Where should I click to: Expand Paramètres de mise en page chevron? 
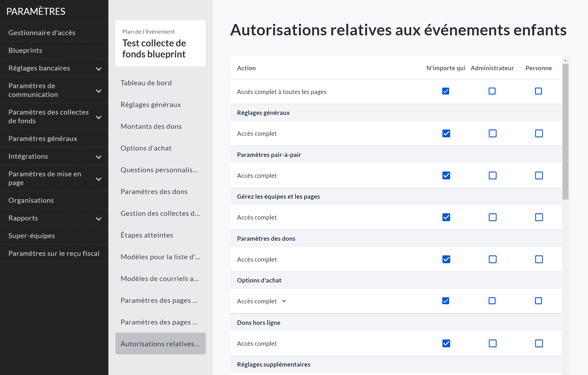(99, 179)
